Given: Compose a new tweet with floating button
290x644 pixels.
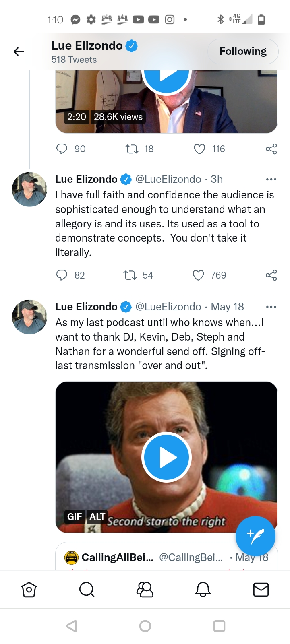Looking at the screenshot, I should pyautogui.click(x=255, y=536).
